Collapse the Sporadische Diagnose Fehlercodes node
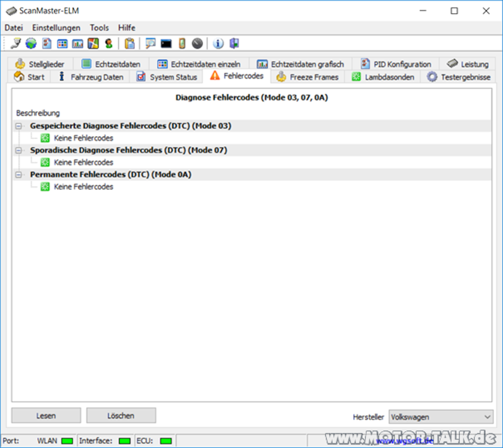The height and width of the screenshot is (448, 503). point(19,150)
